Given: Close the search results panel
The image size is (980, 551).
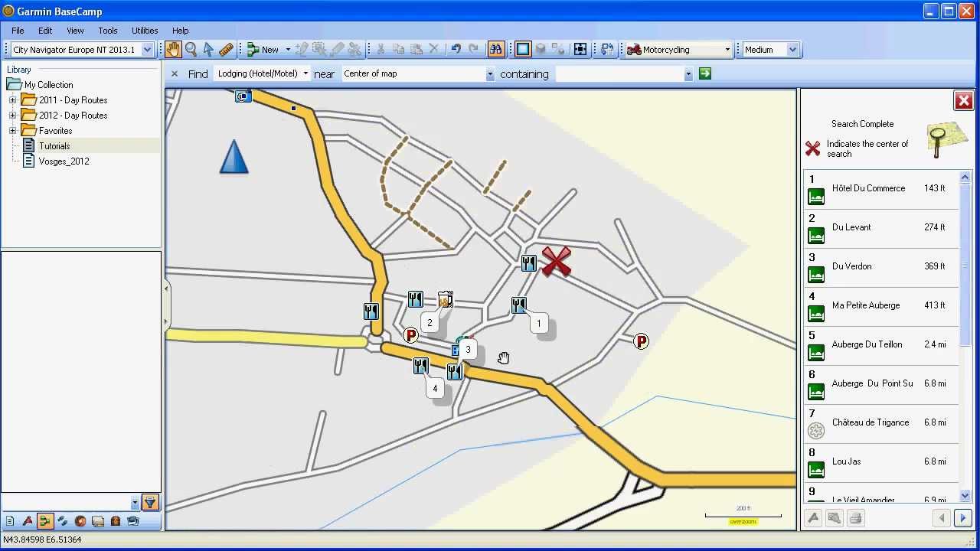Looking at the screenshot, I should pos(963,100).
